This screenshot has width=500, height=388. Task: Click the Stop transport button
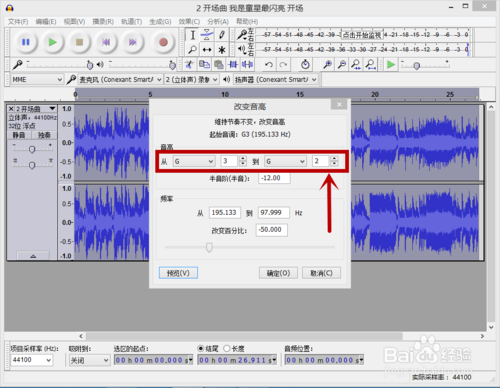[79, 42]
